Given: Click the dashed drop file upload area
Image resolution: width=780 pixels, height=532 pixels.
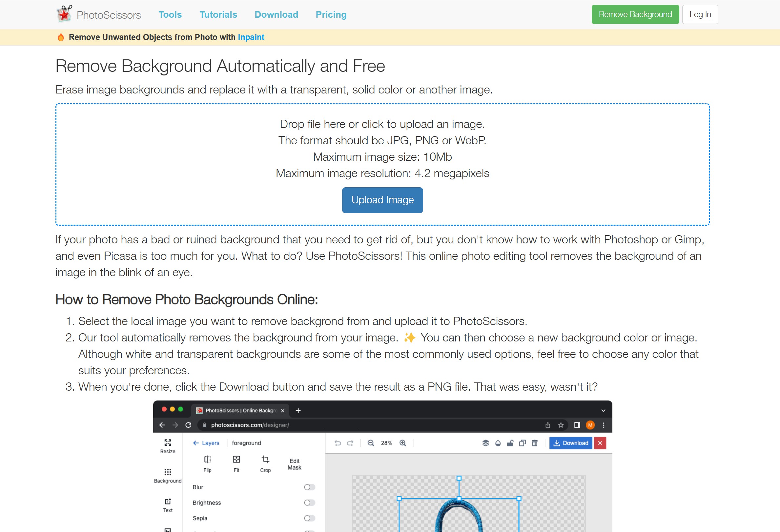Looking at the screenshot, I should pyautogui.click(x=382, y=164).
